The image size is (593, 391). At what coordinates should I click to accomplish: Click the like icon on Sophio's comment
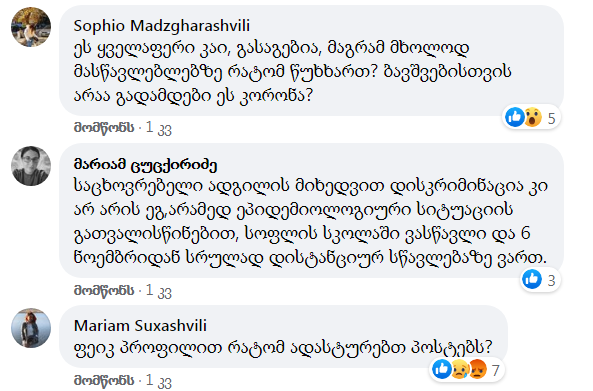tap(515, 117)
